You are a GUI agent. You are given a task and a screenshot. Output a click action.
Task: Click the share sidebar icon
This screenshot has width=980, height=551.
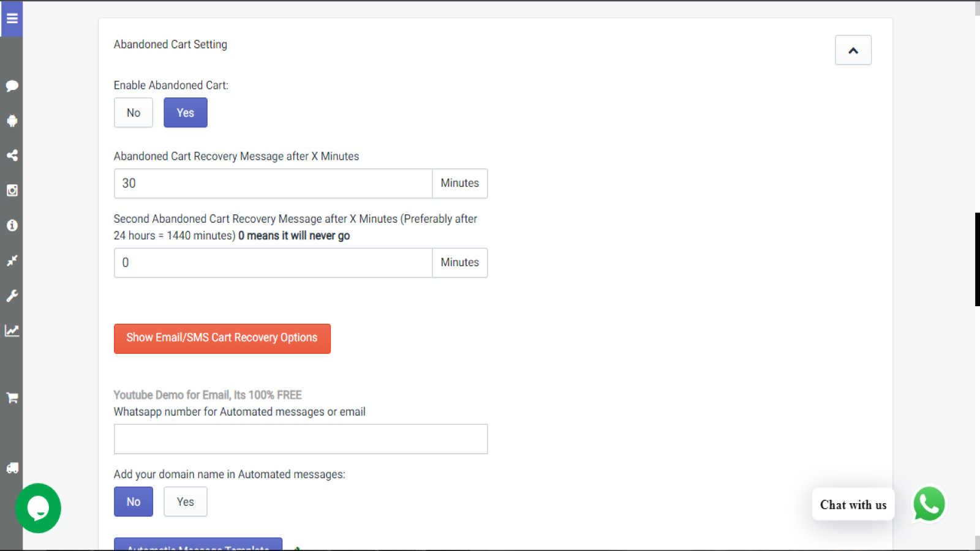click(x=12, y=156)
